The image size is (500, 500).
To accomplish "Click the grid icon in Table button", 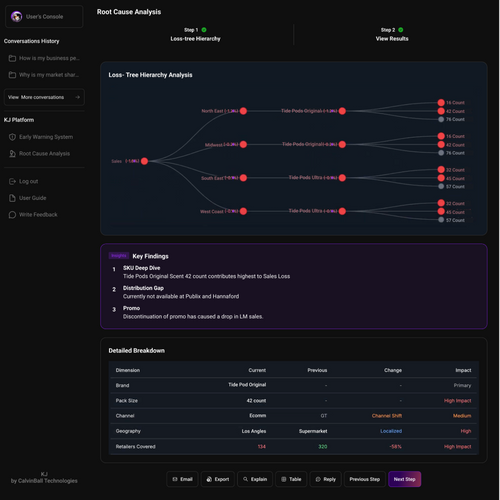I will [x=284, y=479].
